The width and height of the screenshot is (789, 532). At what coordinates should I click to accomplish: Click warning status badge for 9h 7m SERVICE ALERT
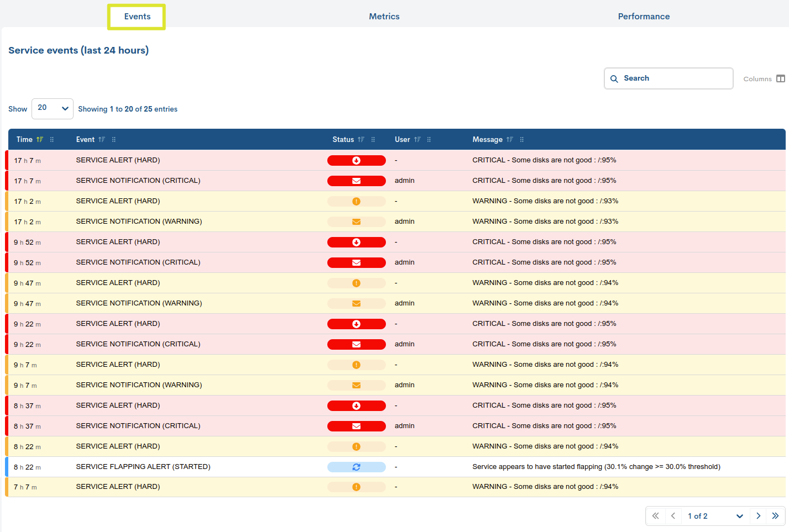[x=357, y=365]
